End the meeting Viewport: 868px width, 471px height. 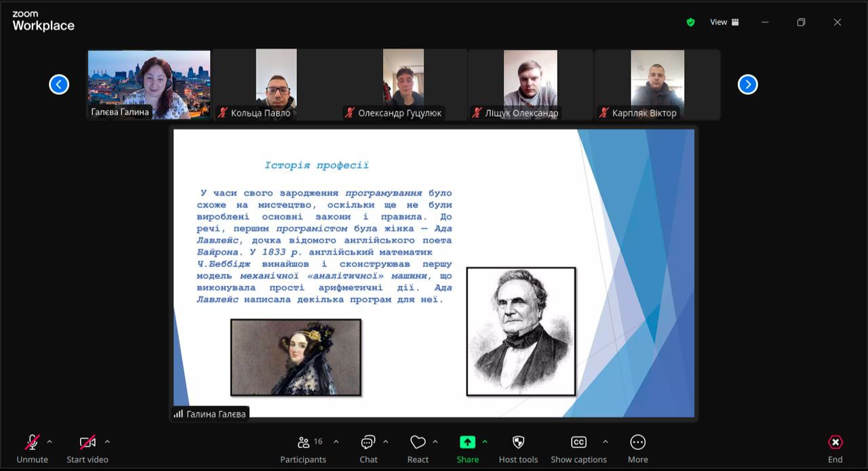(835, 449)
